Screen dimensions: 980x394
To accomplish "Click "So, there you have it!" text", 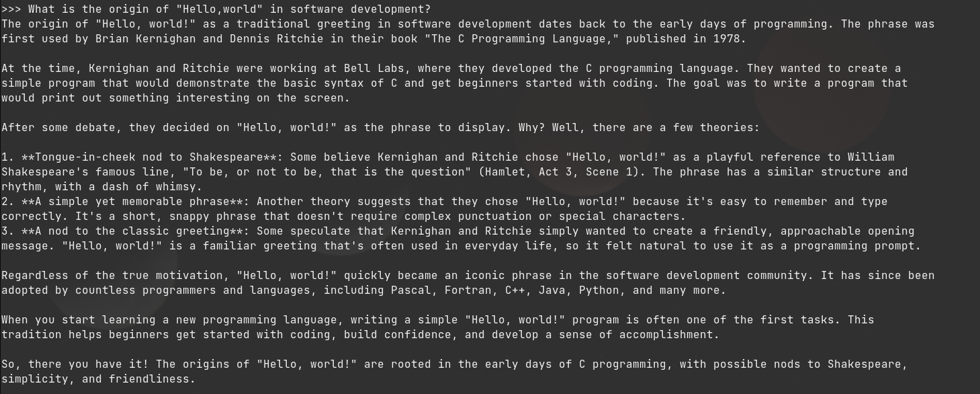I will click(x=75, y=364).
